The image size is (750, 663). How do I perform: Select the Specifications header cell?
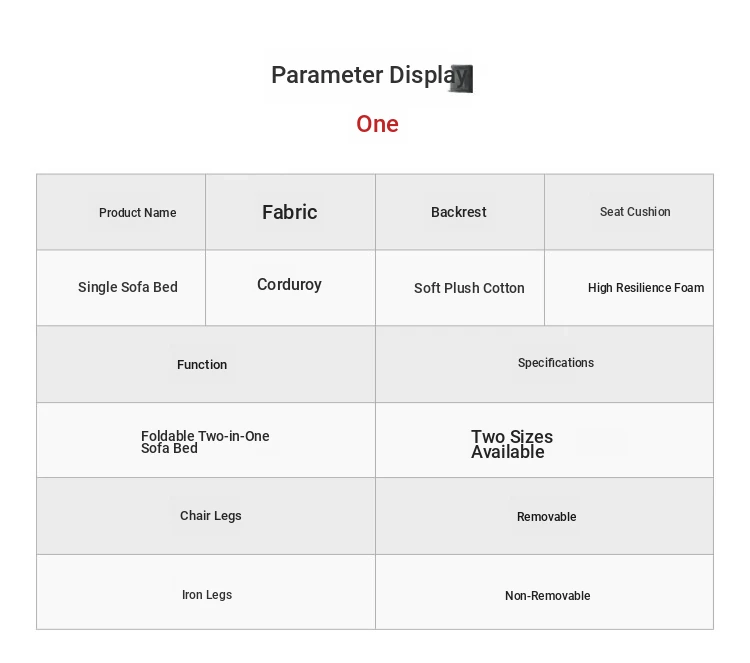click(556, 363)
